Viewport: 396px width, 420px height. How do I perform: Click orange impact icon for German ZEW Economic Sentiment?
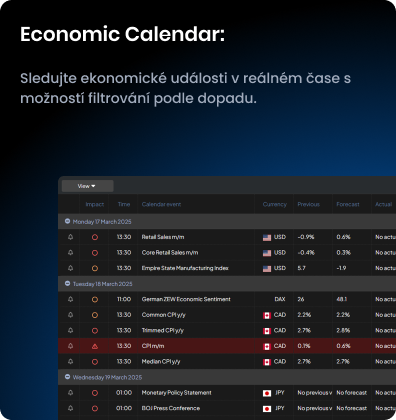tap(95, 299)
